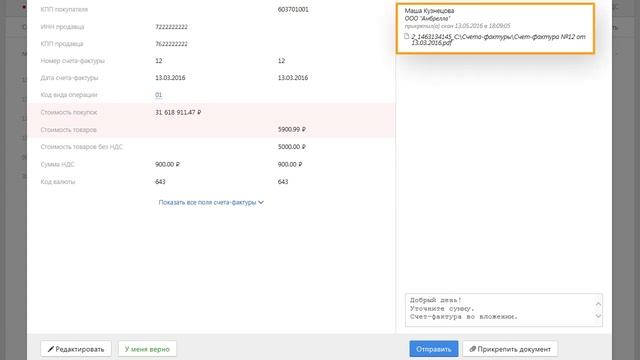
Task: Click the Код вида операции label
Action: 69,95
